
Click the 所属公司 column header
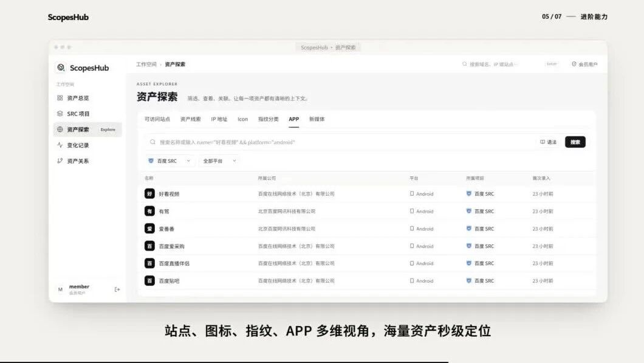pos(267,178)
